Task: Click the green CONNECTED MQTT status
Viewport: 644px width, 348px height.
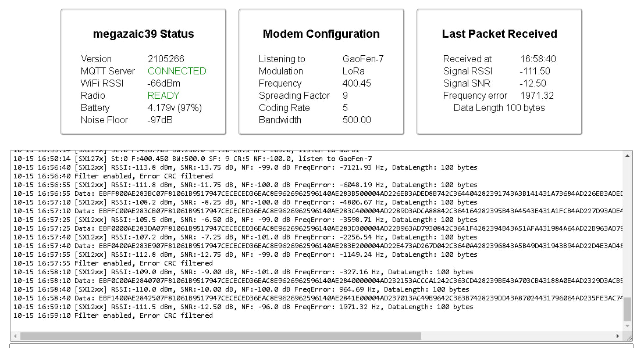Action: coord(177,71)
